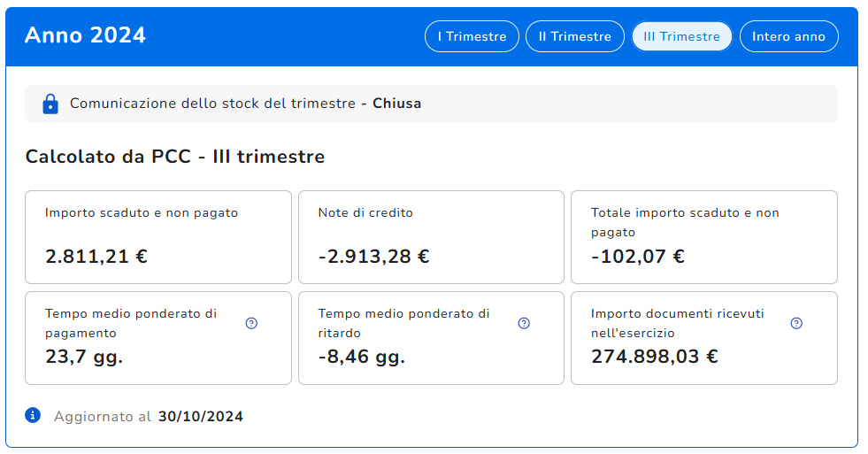This screenshot has height=454, width=868.
Task: Select the II Trimestre tab
Action: click(575, 36)
